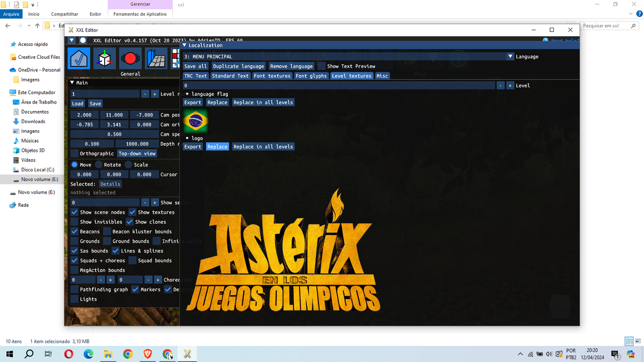The width and height of the screenshot is (644, 362).
Task: Enable Show invisibles checkbox
Action: [74, 222]
